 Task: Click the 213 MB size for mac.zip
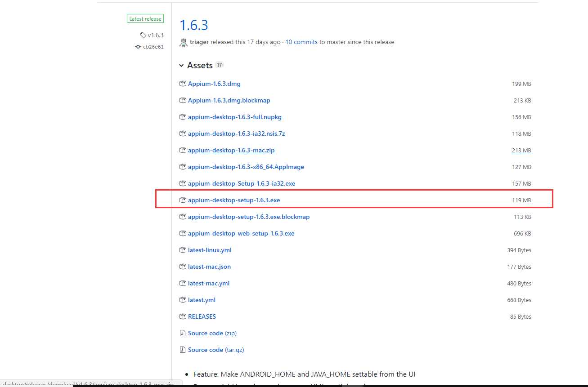[521, 151]
